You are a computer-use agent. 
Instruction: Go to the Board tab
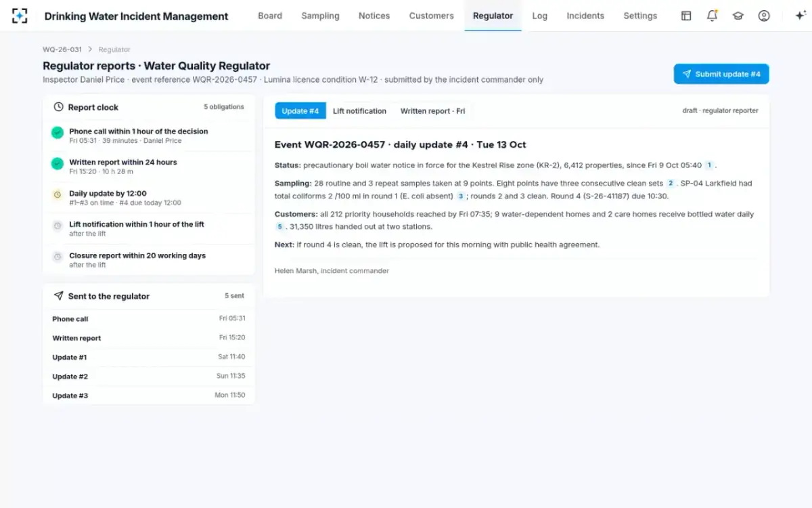point(270,16)
